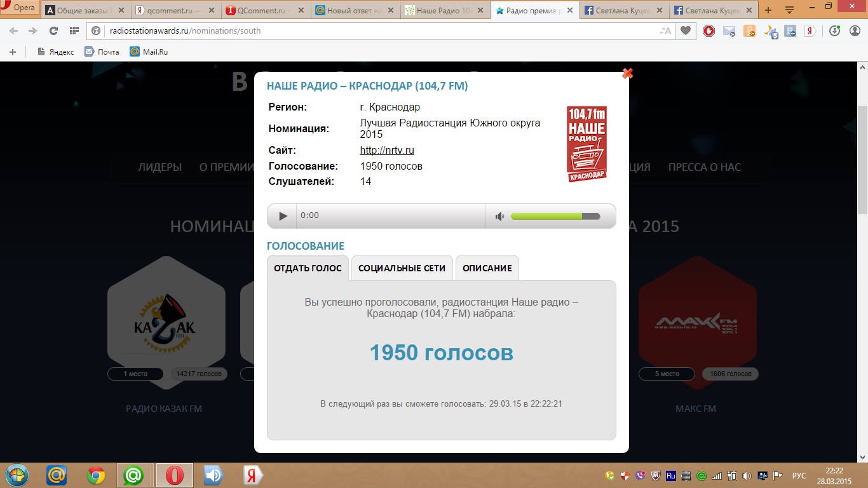The image size is (868, 488).
Task: Open the СОЦИАЛЬНЫЕ СЕТИ tab
Action: (x=402, y=268)
